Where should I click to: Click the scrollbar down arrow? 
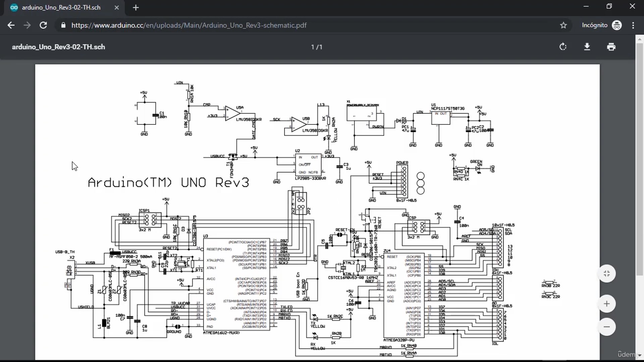click(640, 355)
